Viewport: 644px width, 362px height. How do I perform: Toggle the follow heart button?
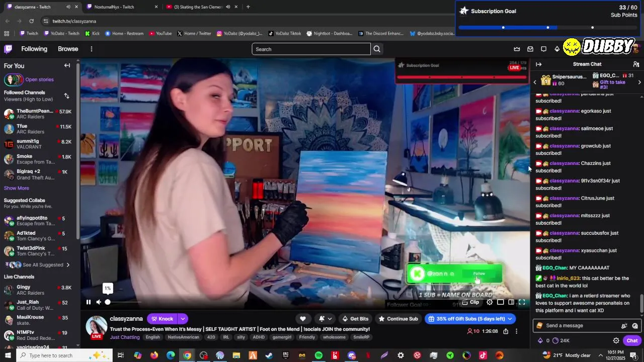303,319
